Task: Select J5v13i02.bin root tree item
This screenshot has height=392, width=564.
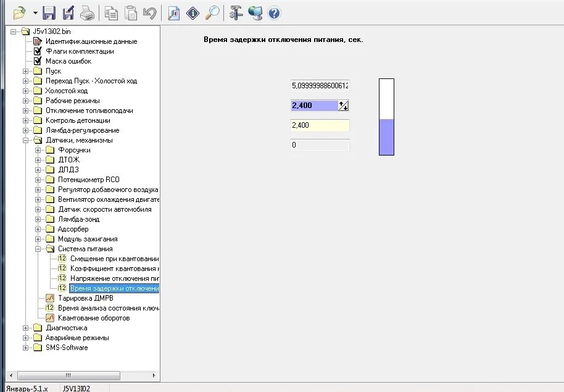Action: point(52,31)
